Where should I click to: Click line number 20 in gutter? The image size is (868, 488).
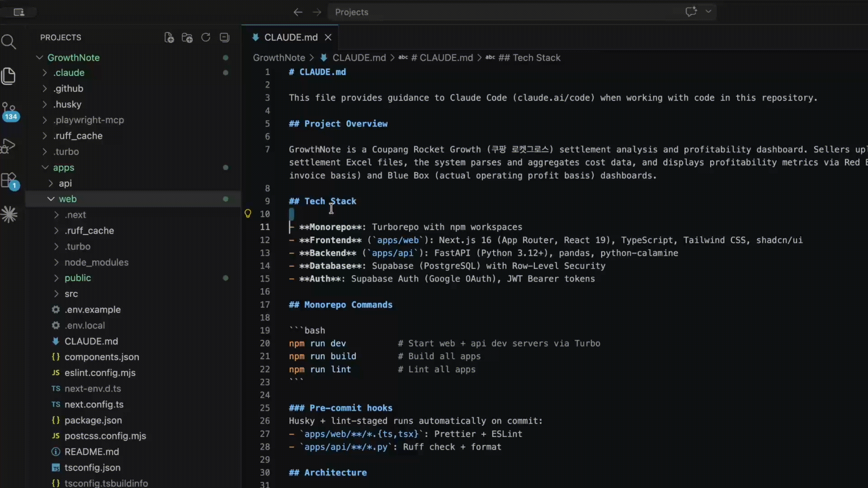click(x=265, y=343)
